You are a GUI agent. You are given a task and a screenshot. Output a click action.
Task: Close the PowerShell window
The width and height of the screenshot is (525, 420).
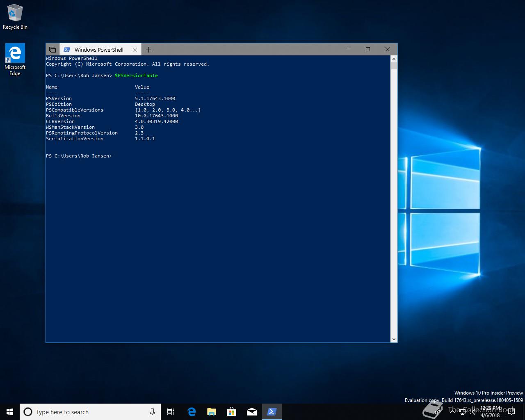pos(388,49)
